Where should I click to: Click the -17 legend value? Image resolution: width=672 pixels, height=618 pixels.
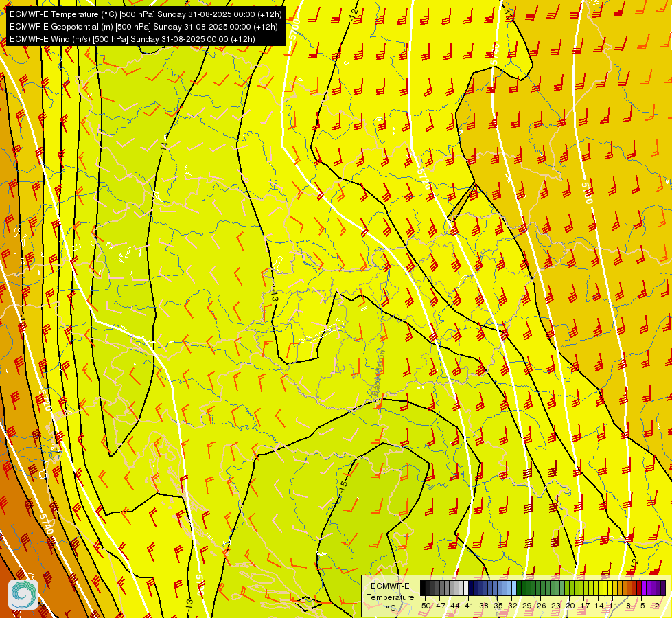tap(583, 606)
